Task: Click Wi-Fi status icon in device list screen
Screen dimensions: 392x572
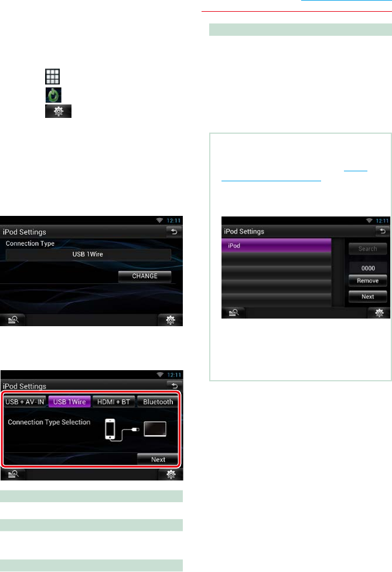Action: (369, 221)
